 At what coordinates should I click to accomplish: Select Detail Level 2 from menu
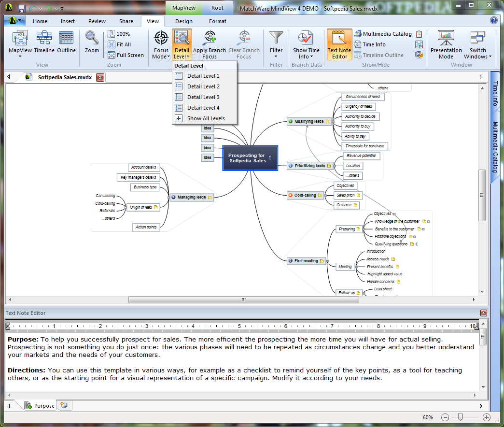tap(205, 86)
